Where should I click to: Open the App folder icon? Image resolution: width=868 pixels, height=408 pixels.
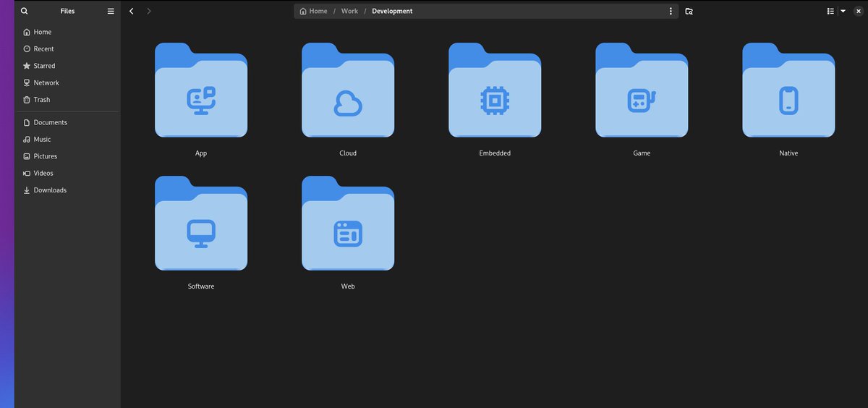[201, 90]
